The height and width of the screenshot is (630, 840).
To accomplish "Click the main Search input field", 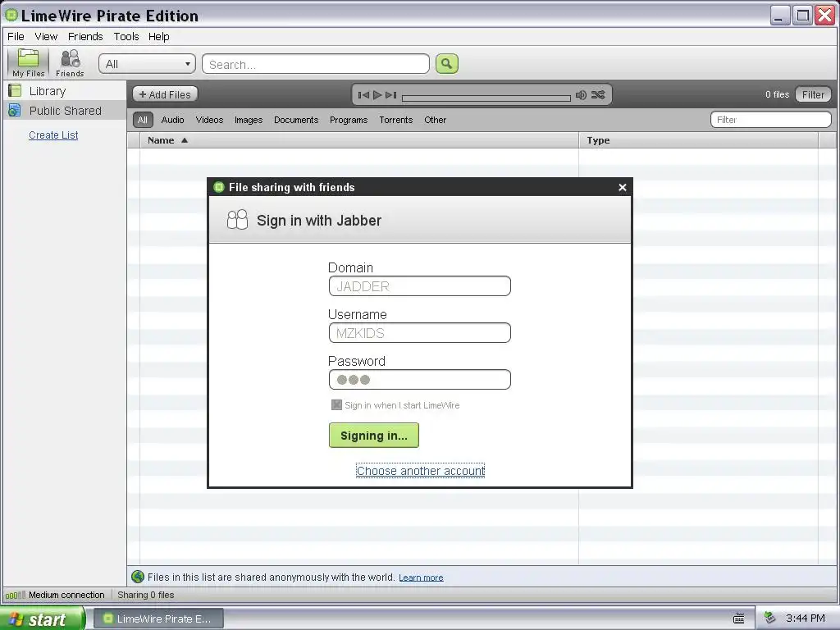I will pos(316,64).
